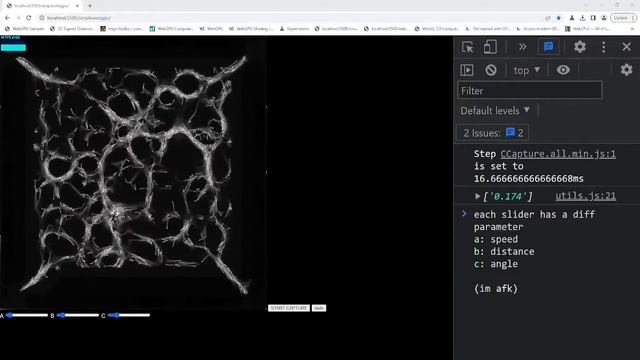Expand the ['0.174'] array log entry
Screen dimensions: 640x360
477,196
